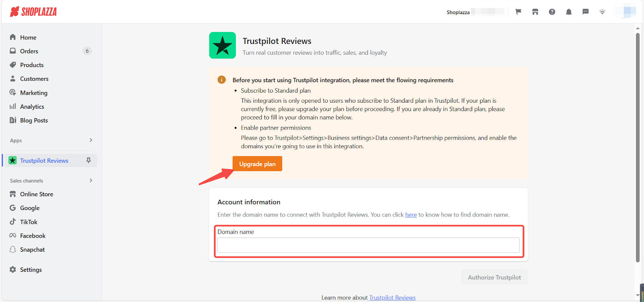Click the 'Trustpilot Reviews' page title
The width and height of the screenshot is (644, 302).
coord(277,41)
